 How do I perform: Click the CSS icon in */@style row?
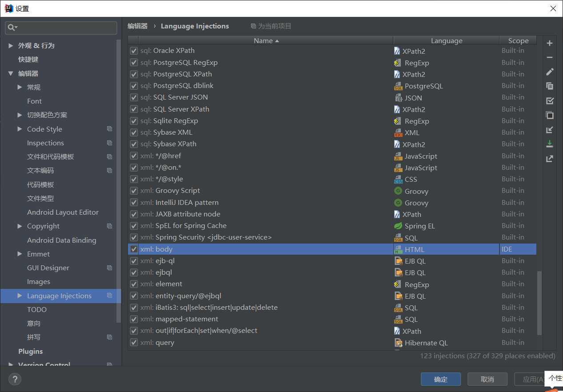(x=398, y=179)
